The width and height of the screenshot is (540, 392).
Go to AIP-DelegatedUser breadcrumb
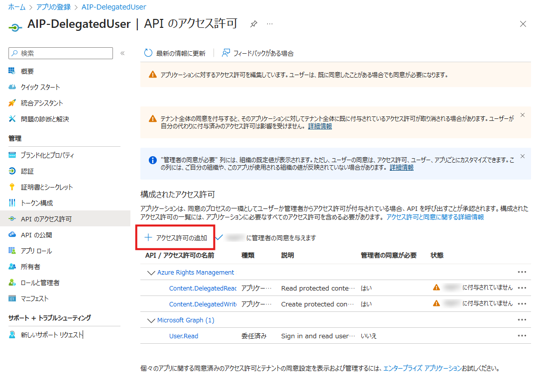tap(113, 7)
